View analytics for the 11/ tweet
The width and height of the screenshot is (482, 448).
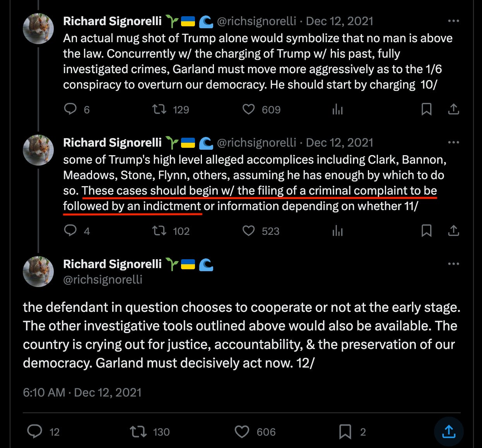coord(337,231)
